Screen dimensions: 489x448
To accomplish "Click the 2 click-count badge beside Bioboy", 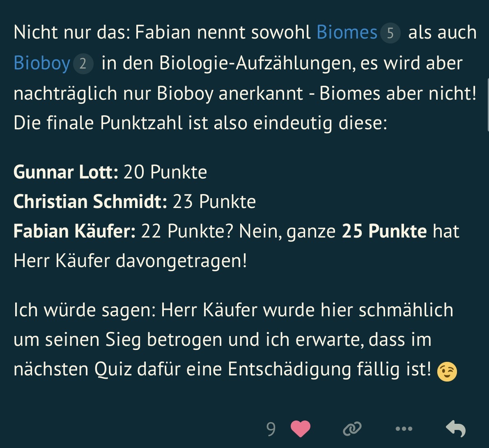I will 83,64.
